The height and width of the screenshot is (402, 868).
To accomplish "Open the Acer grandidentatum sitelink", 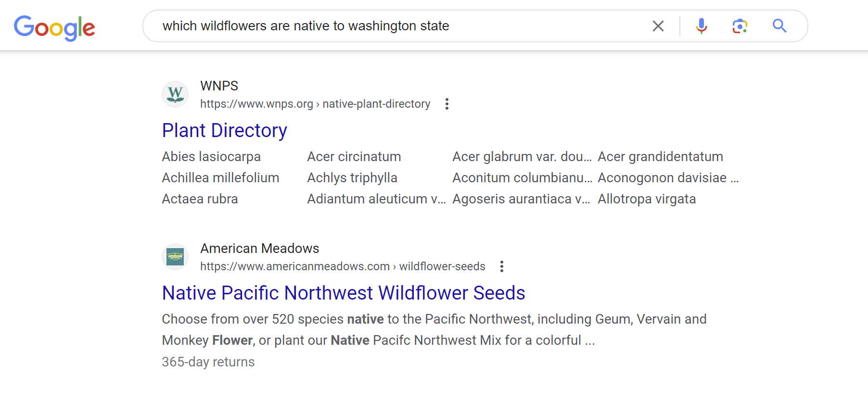I will (x=660, y=157).
